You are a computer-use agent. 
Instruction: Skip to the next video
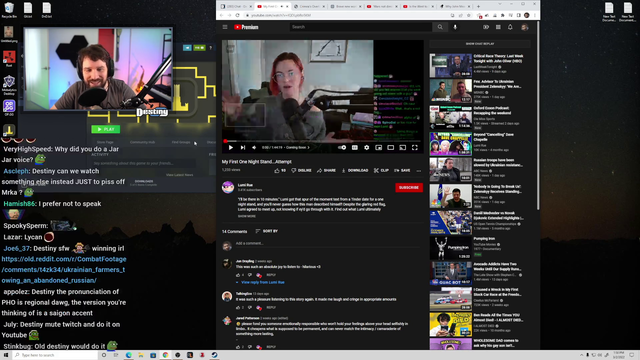(242, 147)
